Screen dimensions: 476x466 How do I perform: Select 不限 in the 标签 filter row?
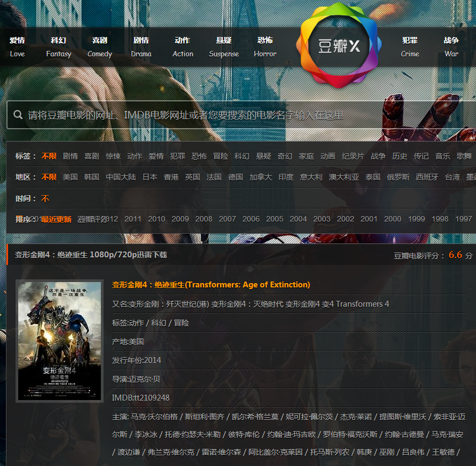click(x=49, y=156)
